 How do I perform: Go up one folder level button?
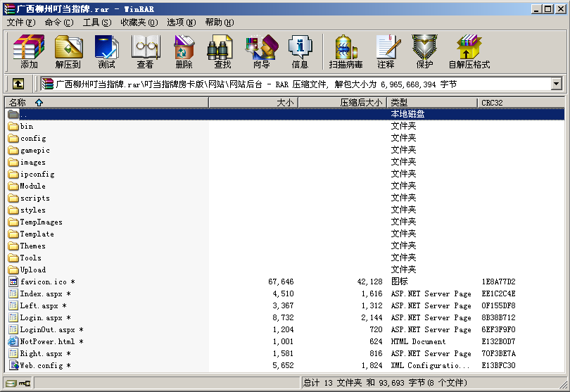[x=18, y=84]
